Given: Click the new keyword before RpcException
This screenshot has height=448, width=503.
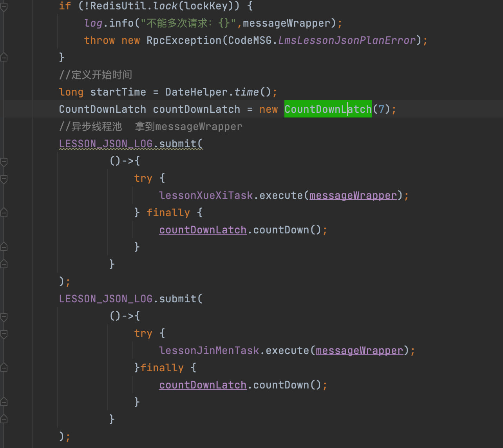Looking at the screenshot, I should pos(131,40).
